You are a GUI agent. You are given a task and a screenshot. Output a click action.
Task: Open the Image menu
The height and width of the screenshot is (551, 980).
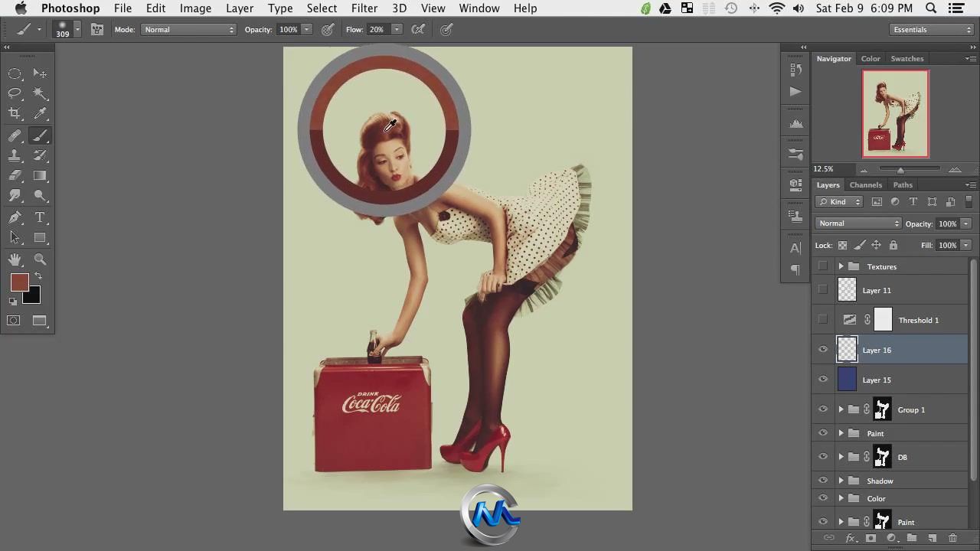click(x=195, y=8)
